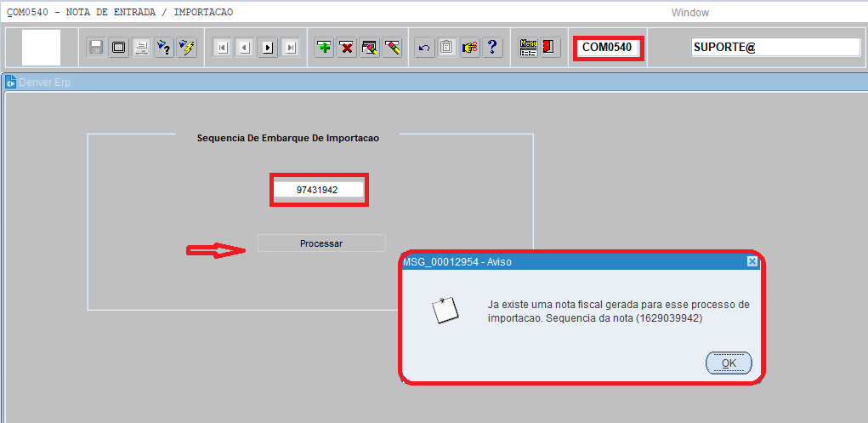Go to the previous record
This screenshot has height=423, width=868.
pos(245,48)
